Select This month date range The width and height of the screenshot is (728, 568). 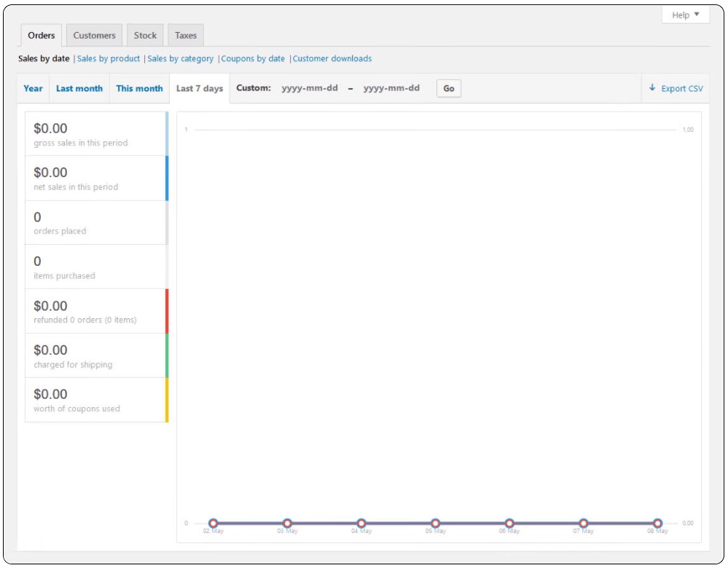click(139, 88)
